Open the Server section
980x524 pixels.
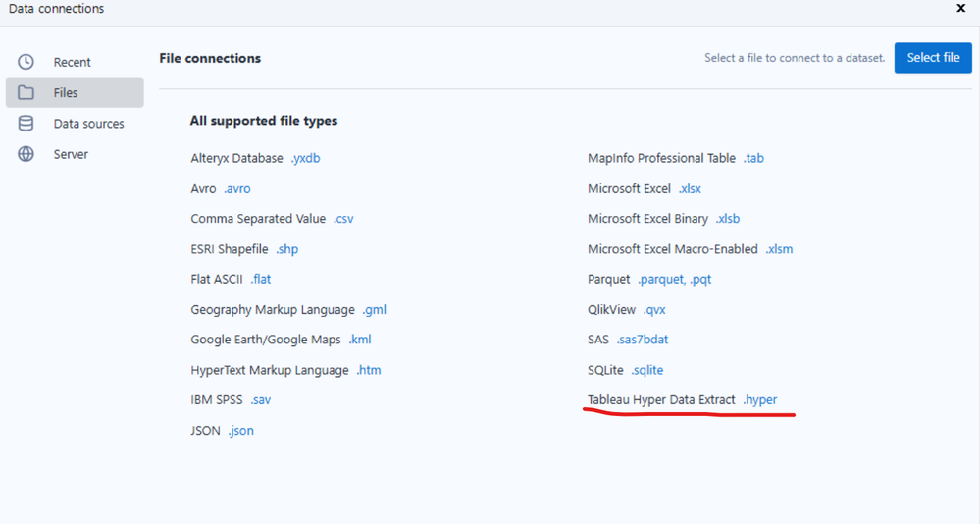click(x=75, y=154)
